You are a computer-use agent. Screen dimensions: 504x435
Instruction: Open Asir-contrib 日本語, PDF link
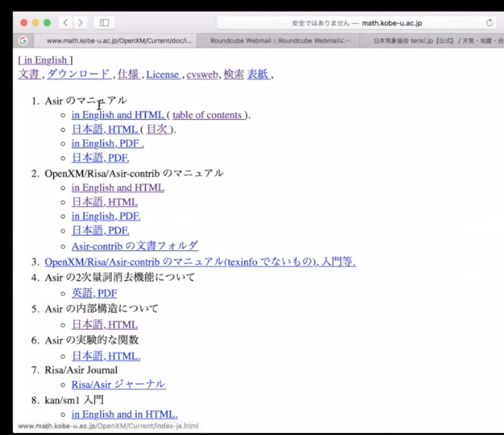(100, 230)
